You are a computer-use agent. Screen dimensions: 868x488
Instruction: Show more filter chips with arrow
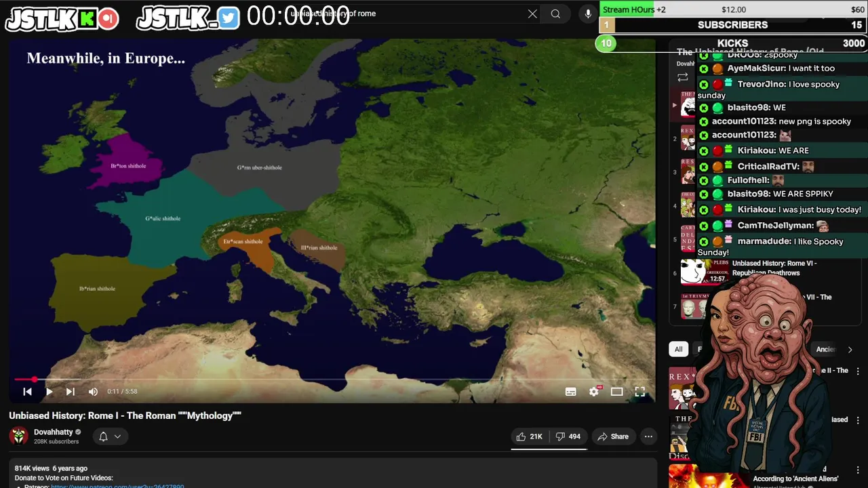[850, 349]
